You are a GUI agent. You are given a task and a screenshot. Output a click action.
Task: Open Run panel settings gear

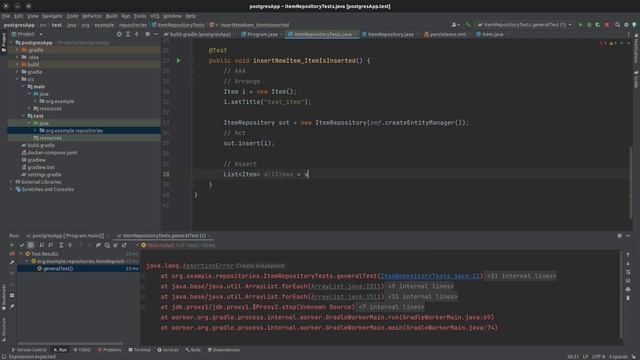click(x=620, y=236)
